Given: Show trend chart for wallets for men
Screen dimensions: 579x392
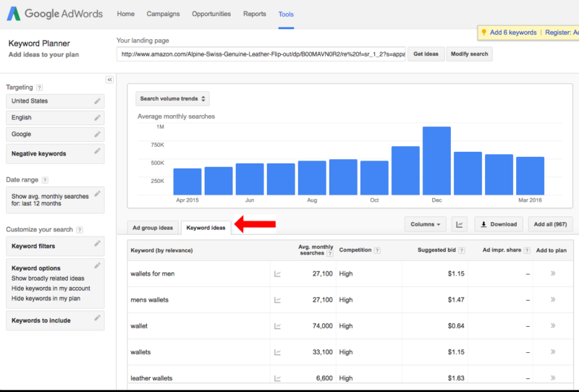Looking at the screenshot, I should click(277, 274).
